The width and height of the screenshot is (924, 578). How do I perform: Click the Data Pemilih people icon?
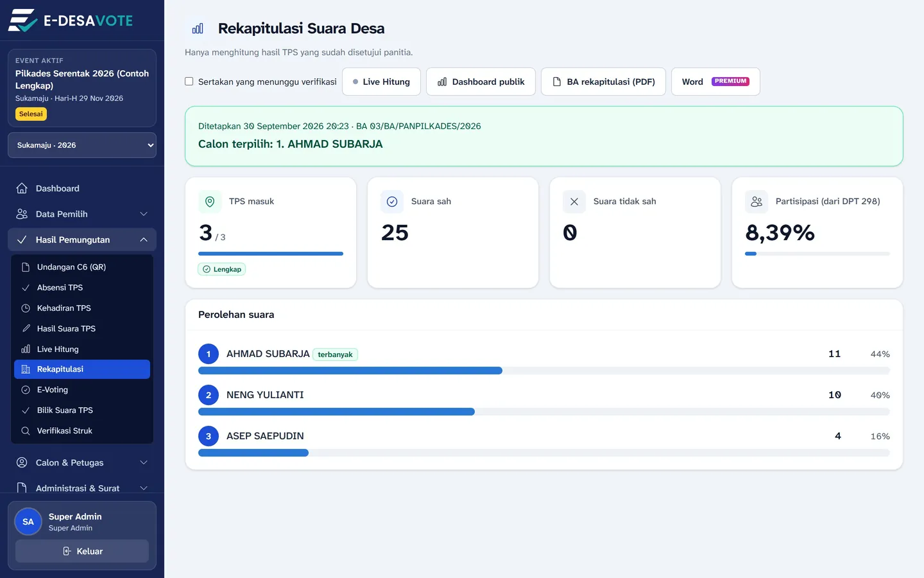(x=22, y=214)
